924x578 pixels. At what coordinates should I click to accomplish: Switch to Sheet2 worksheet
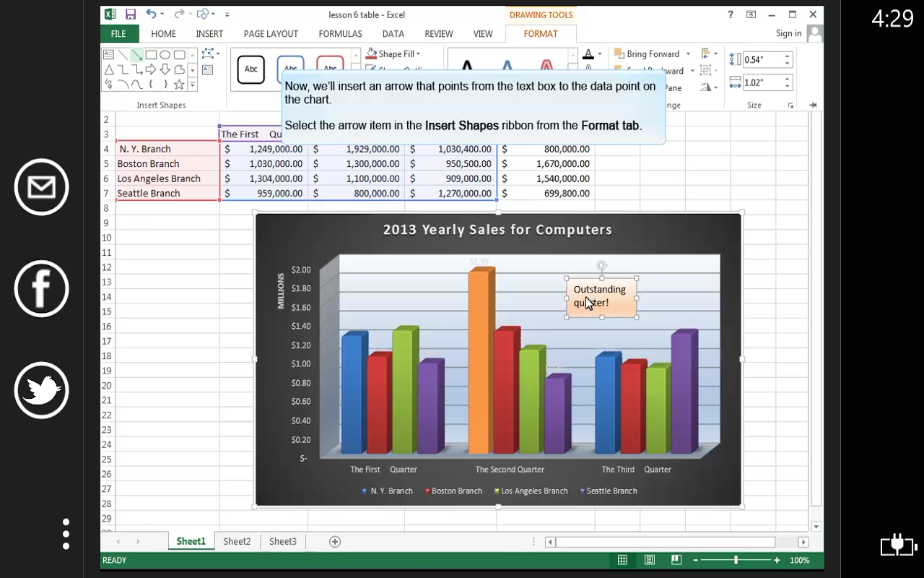(x=237, y=540)
